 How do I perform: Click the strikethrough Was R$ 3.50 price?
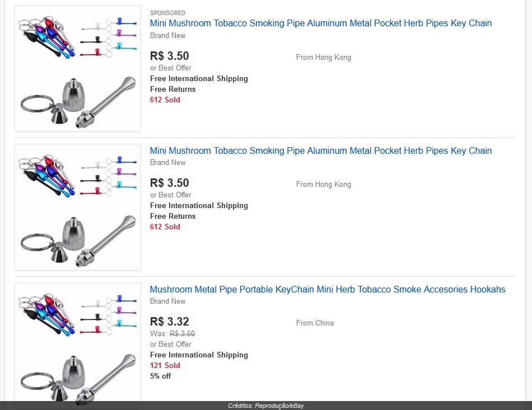point(182,334)
